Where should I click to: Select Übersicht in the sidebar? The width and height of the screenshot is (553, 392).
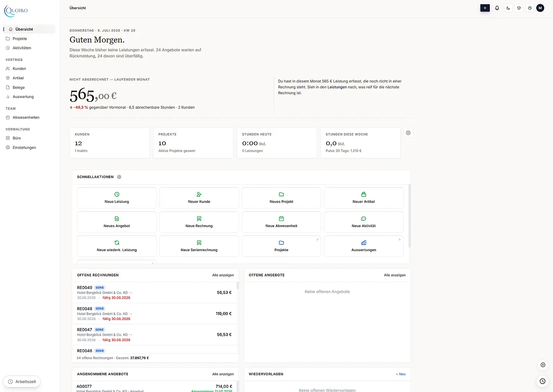point(29,29)
